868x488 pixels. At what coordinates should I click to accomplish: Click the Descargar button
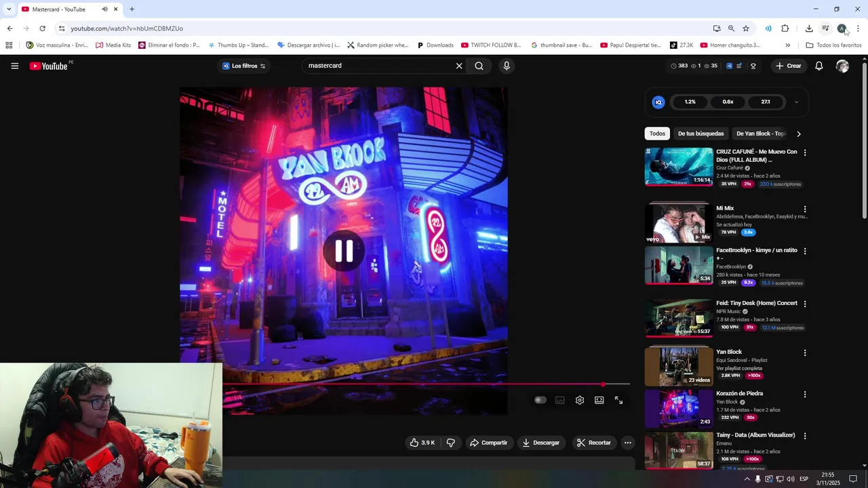pos(541,443)
